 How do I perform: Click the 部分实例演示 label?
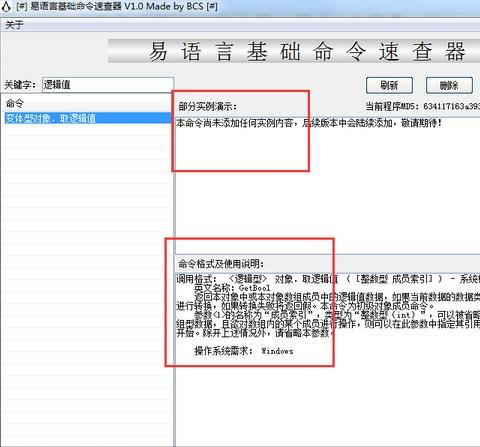tap(207, 107)
